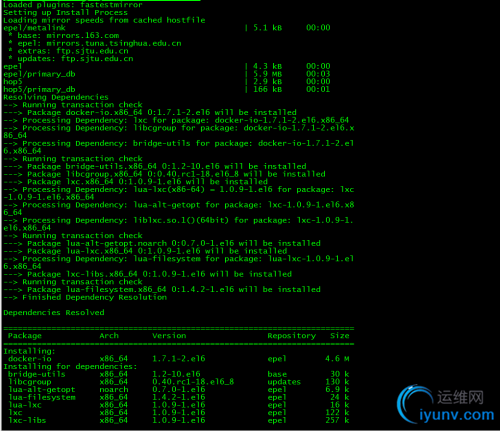
Task: Click 'Package lua-alt-getopt.noarch 0:0.7.0-1.el6 will be installed'
Action: [x=174, y=243]
